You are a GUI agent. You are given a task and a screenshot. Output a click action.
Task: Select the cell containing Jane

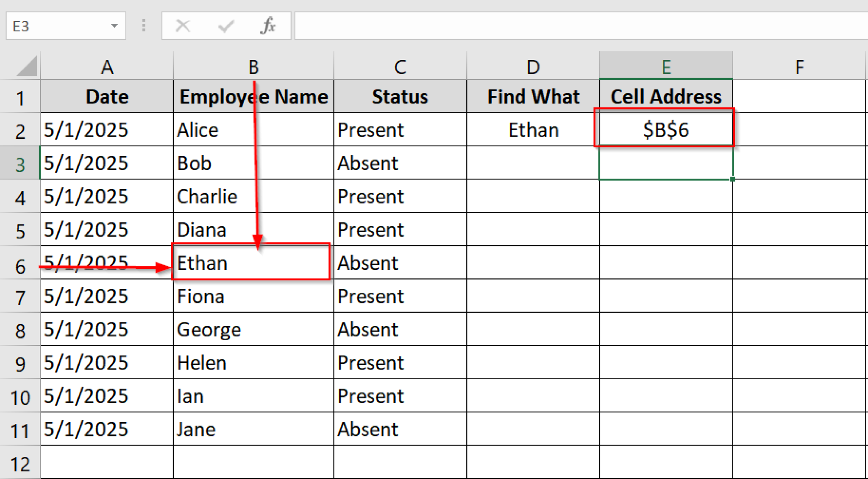tap(253, 429)
